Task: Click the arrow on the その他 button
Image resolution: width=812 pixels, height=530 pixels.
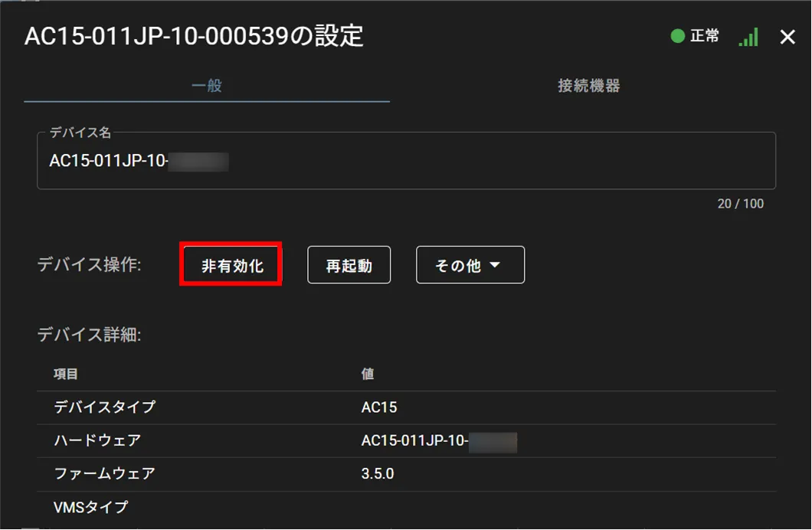Action: (495, 265)
